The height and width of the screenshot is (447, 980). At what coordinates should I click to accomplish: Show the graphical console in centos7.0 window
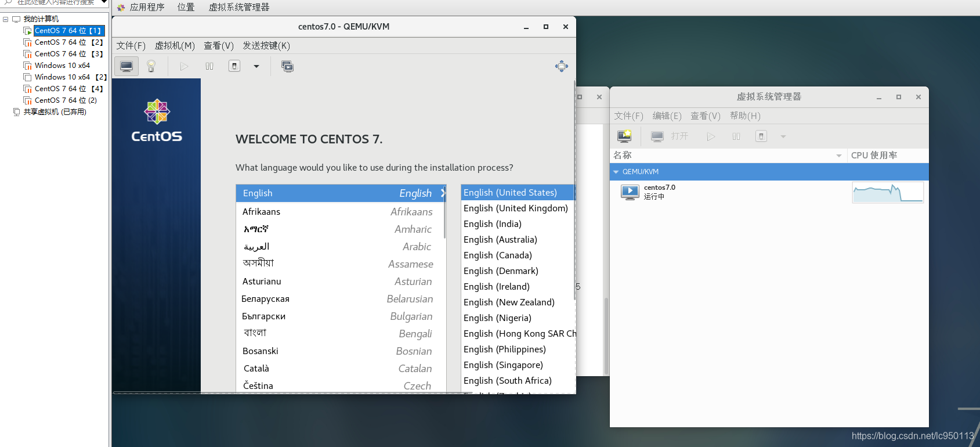pos(126,66)
